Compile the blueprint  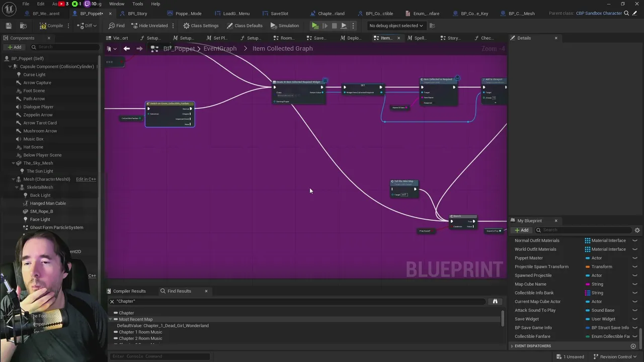point(51,26)
